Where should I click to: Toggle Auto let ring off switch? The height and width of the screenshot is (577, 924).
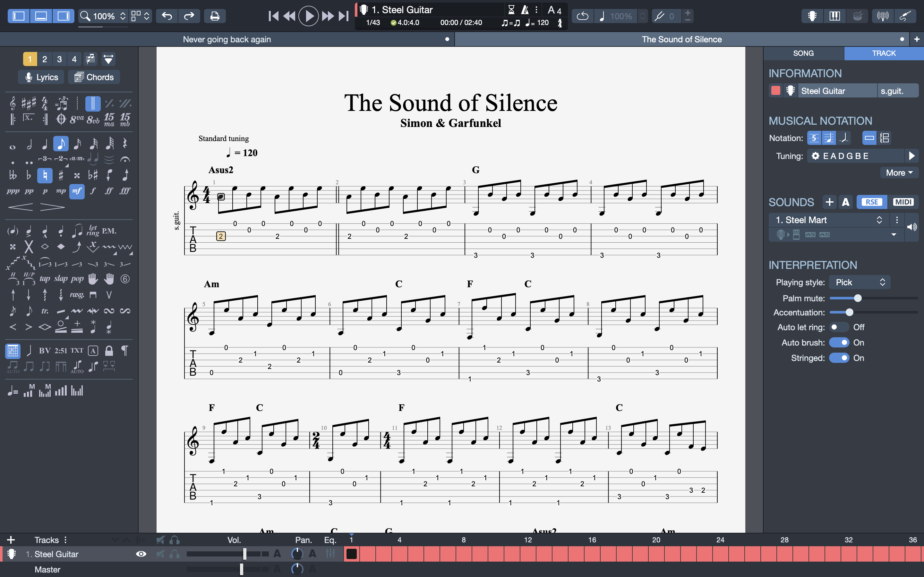click(837, 327)
